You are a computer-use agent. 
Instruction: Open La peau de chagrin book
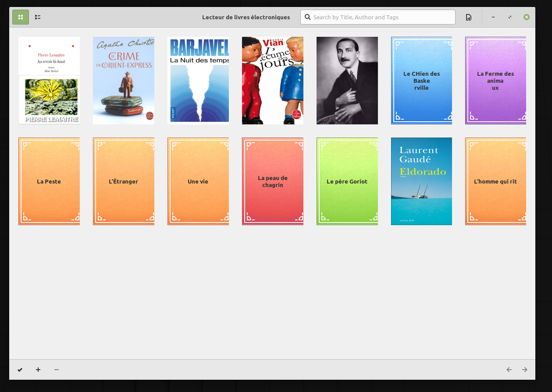click(x=273, y=181)
